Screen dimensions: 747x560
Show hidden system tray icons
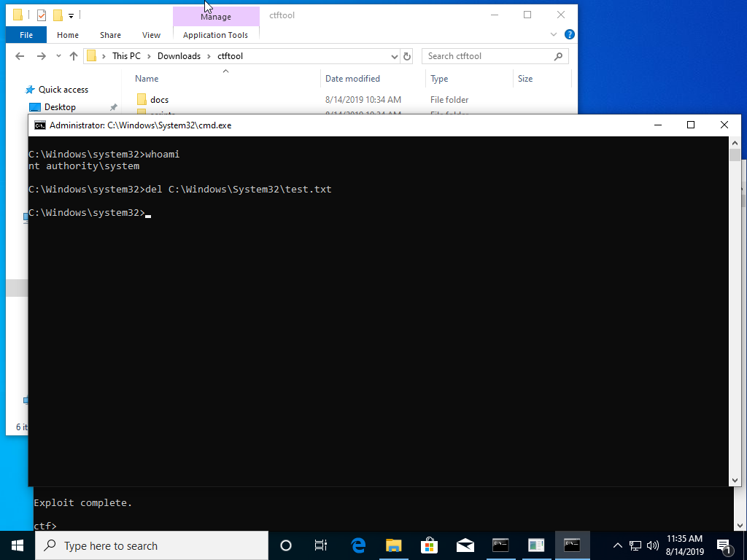617,545
